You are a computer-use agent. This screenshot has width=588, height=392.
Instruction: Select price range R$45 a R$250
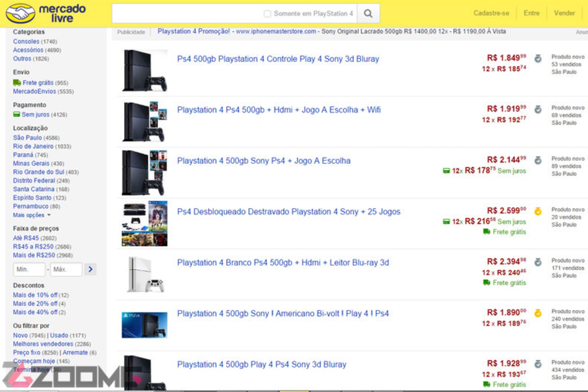point(33,247)
